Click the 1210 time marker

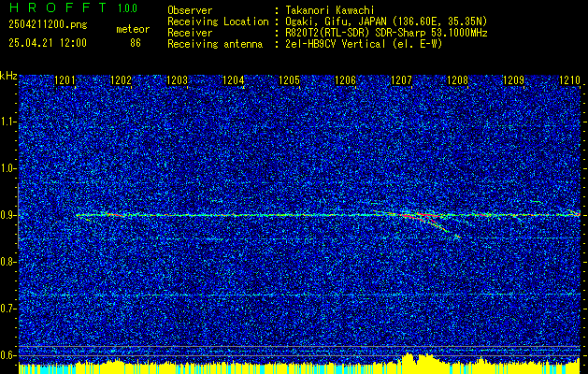point(569,80)
